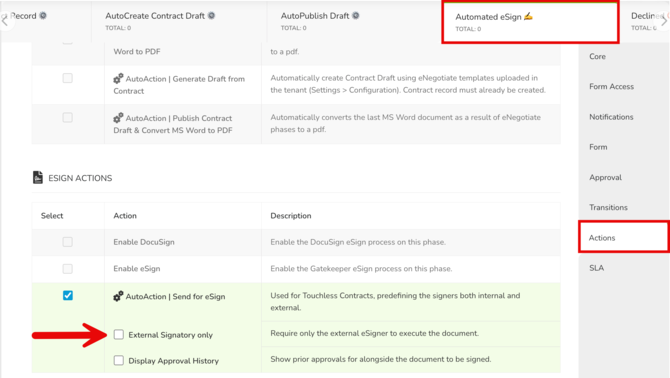Image resolution: width=670 pixels, height=378 pixels.
Task: Click the Enable eSign action label
Action: tap(137, 269)
